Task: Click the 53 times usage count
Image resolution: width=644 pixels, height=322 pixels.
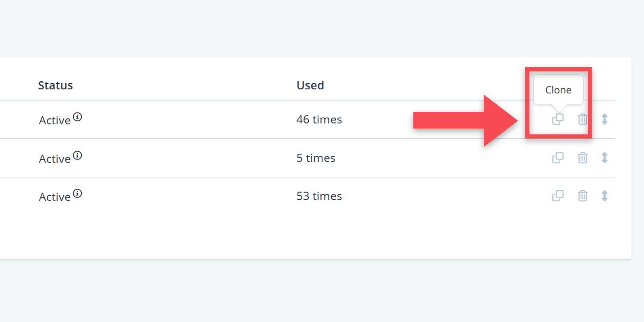Action: pyautogui.click(x=319, y=196)
